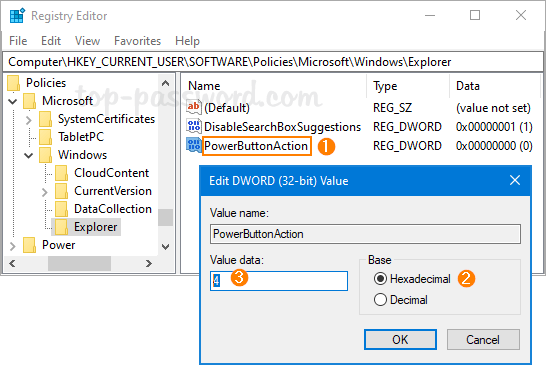Click the tree horizontal scrollbar thumb
Screen dimensions: 546x365
click(79, 263)
